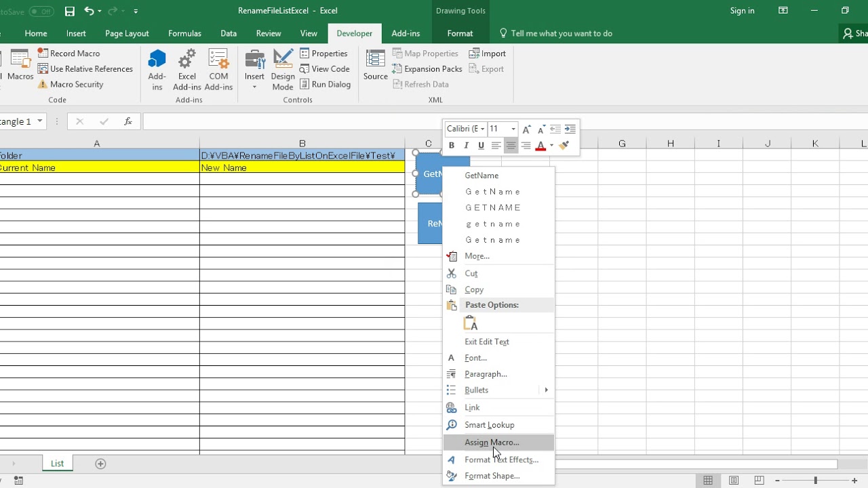Toggle Underline in mini toolbar
Image resolution: width=868 pixels, height=488 pixels.
click(481, 146)
